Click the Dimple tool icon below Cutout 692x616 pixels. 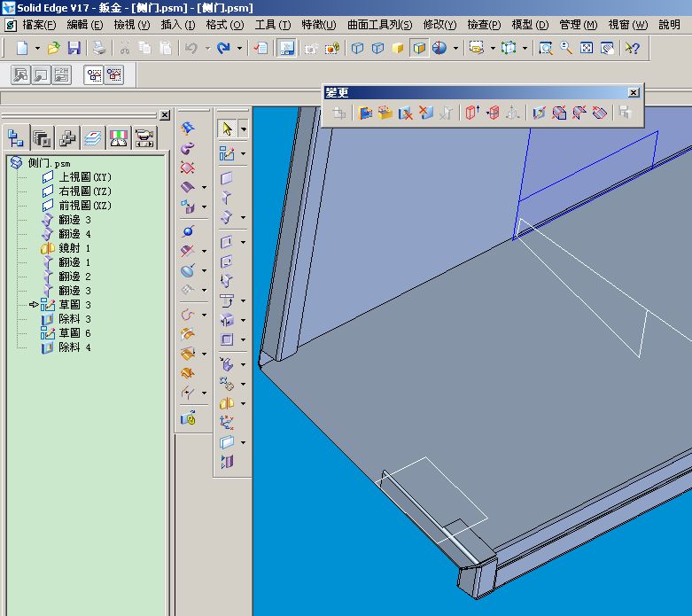tap(227, 261)
